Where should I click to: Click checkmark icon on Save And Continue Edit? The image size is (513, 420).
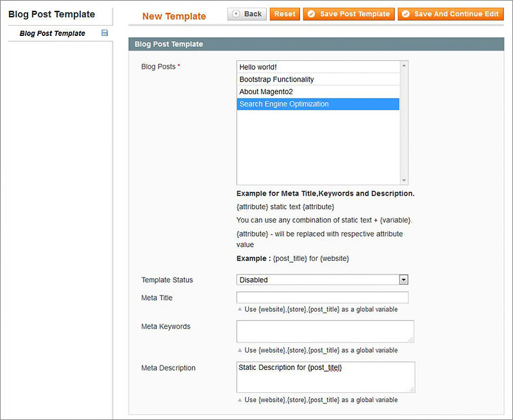pyautogui.click(x=406, y=13)
